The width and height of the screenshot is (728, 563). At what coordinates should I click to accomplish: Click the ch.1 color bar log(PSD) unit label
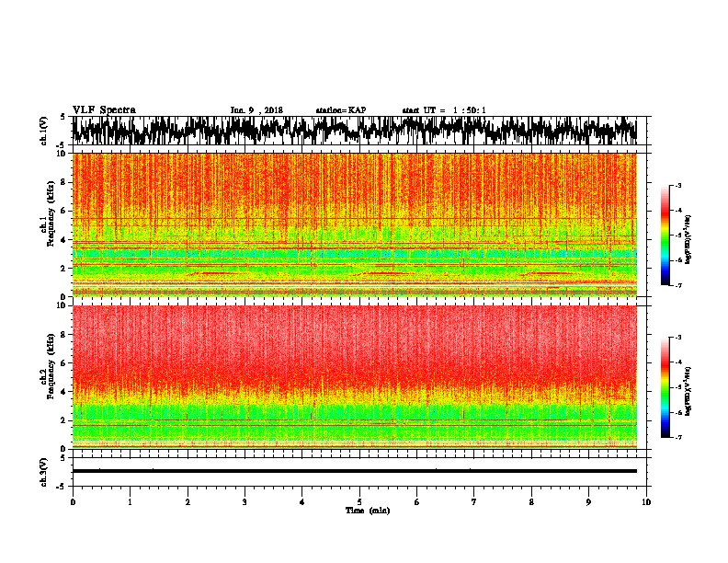pos(688,239)
